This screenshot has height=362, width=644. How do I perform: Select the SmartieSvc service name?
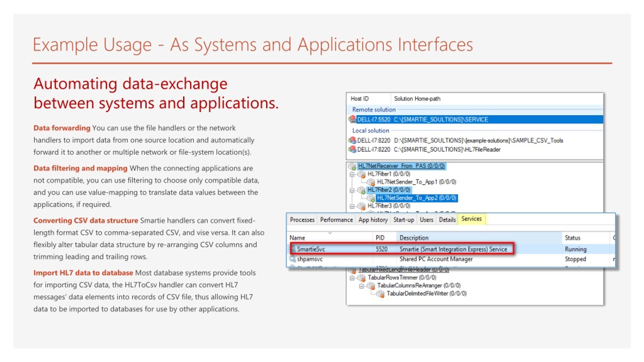tap(311, 249)
